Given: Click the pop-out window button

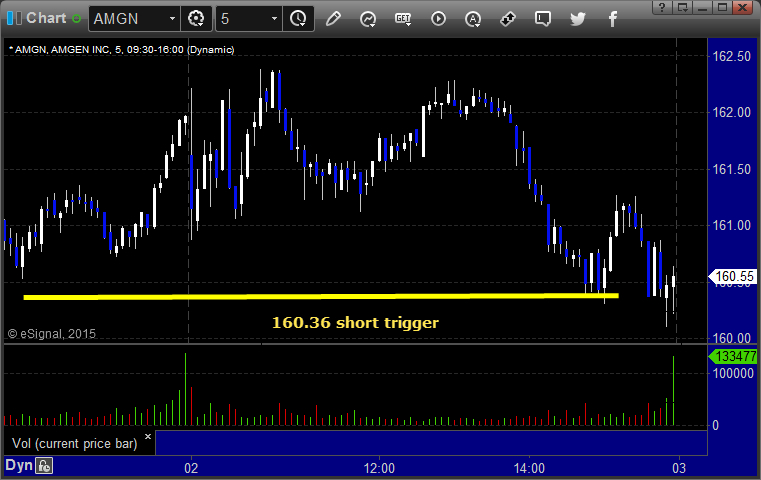Looking at the screenshot, I should pos(682,7).
